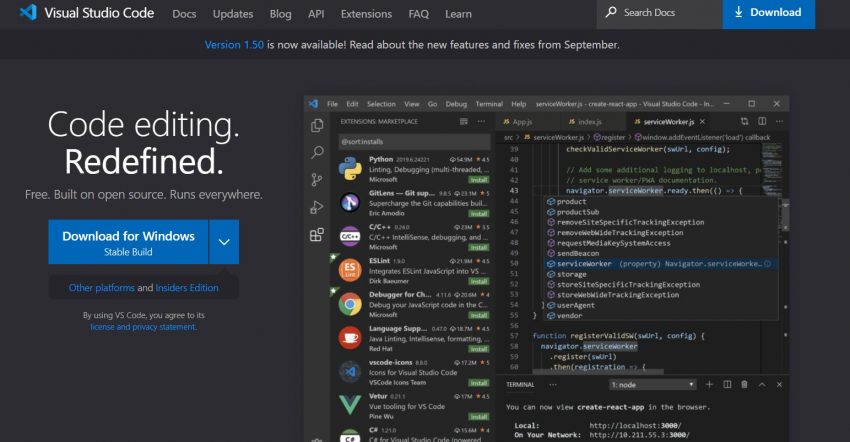Image resolution: width=850 pixels, height=442 pixels.
Task: Open the File menu in editor
Action: pos(332,104)
